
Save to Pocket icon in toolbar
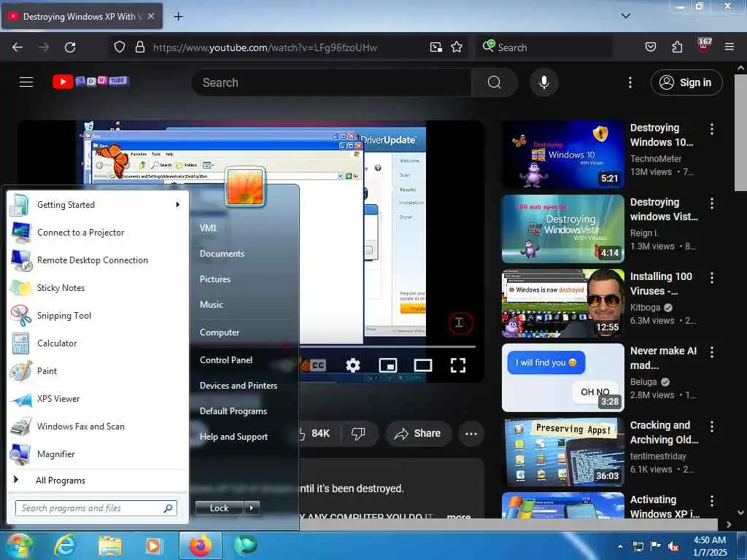point(651,47)
